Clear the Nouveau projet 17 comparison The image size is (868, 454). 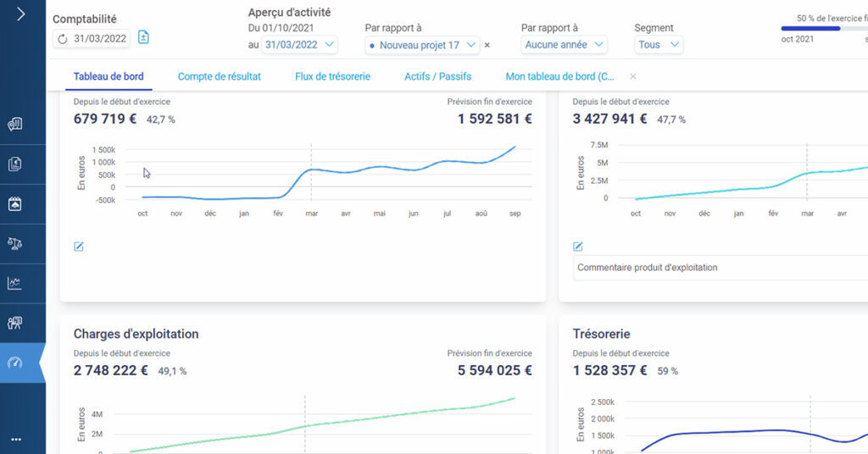point(487,45)
